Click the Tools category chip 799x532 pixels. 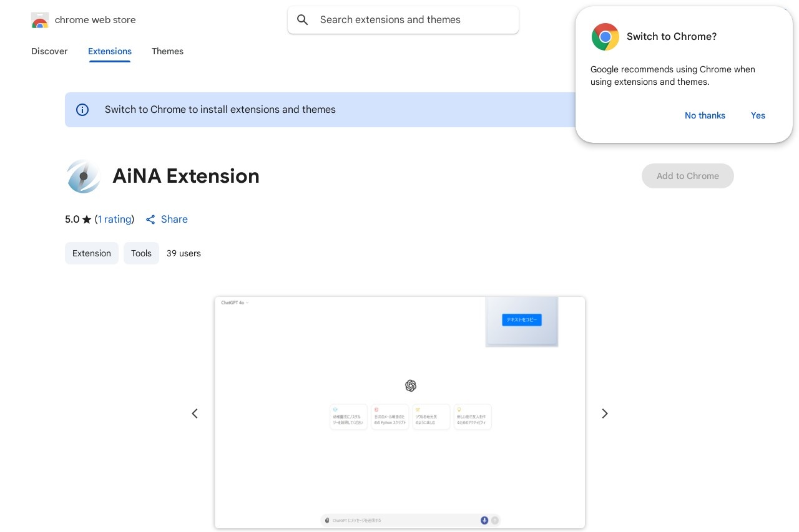[x=141, y=253]
